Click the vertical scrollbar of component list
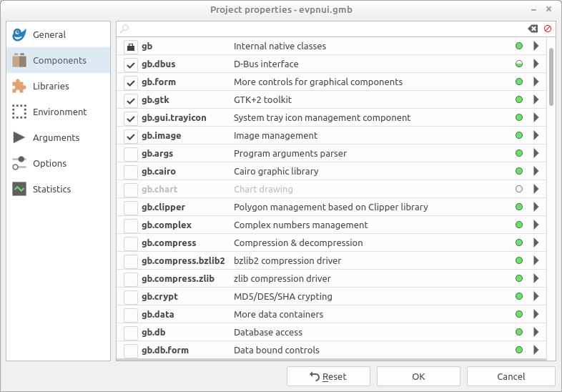 [551, 77]
